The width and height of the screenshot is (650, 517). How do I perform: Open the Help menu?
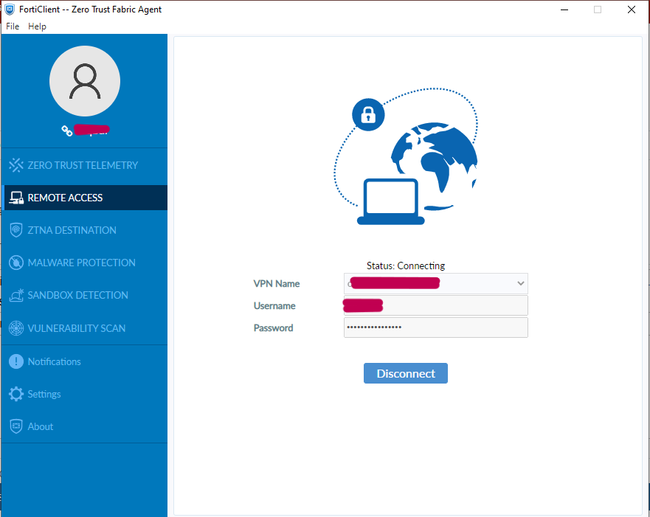click(x=37, y=27)
